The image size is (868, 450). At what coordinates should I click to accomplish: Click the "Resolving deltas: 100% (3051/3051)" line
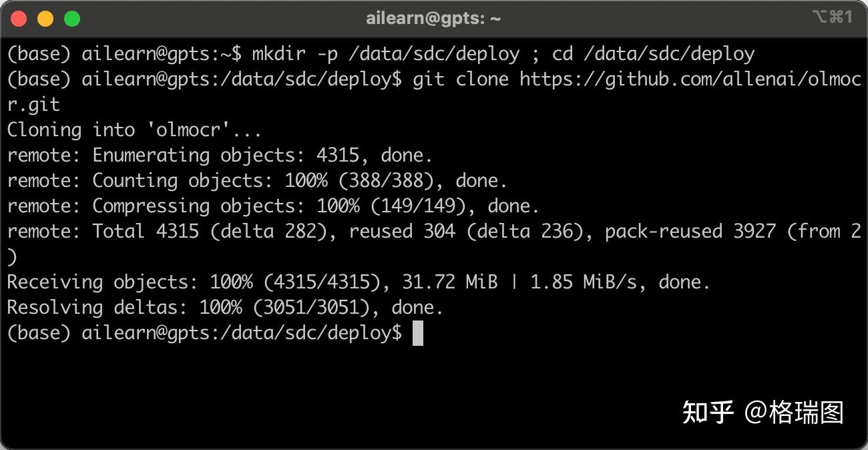tap(225, 308)
